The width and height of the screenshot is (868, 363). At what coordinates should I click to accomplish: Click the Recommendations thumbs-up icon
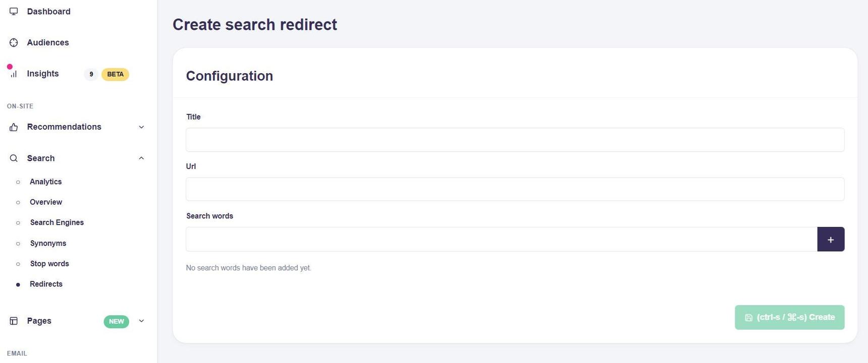pos(14,127)
